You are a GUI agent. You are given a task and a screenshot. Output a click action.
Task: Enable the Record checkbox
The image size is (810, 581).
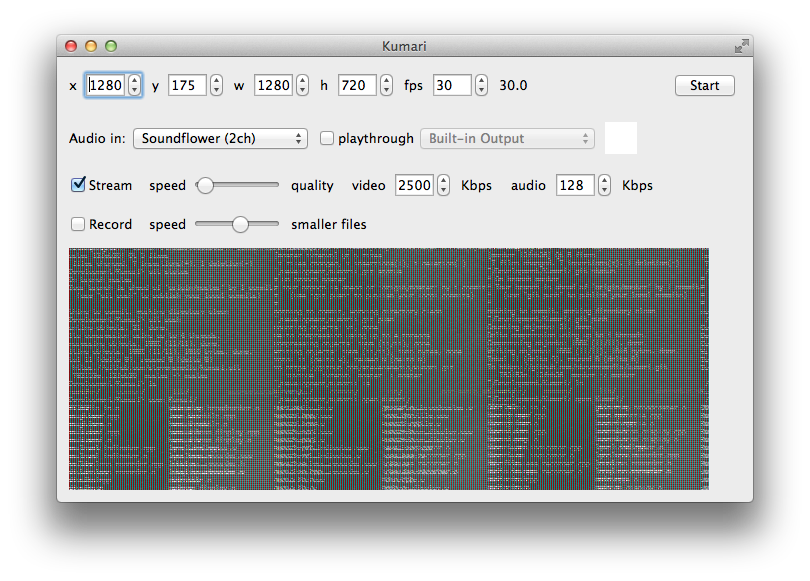pos(78,224)
